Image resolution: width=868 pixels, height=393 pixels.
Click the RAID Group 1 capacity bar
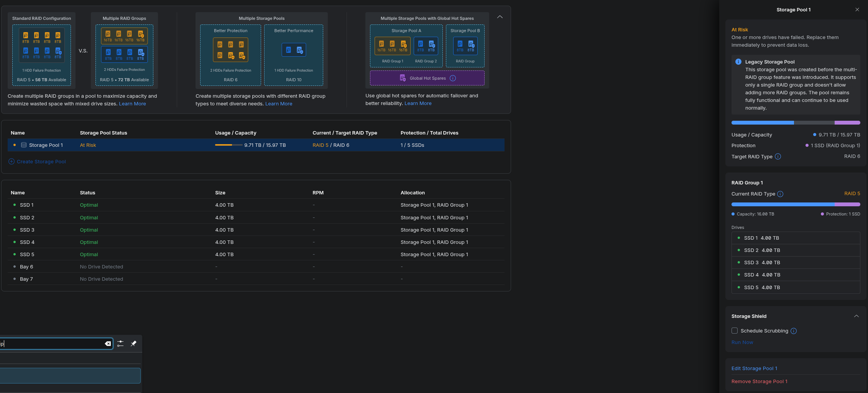[796, 204]
